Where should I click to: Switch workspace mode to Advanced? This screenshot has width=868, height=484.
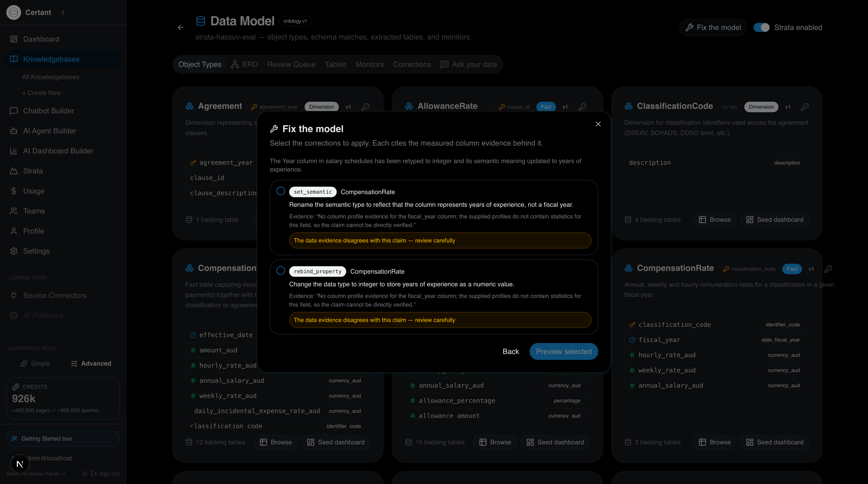[x=91, y=363]
